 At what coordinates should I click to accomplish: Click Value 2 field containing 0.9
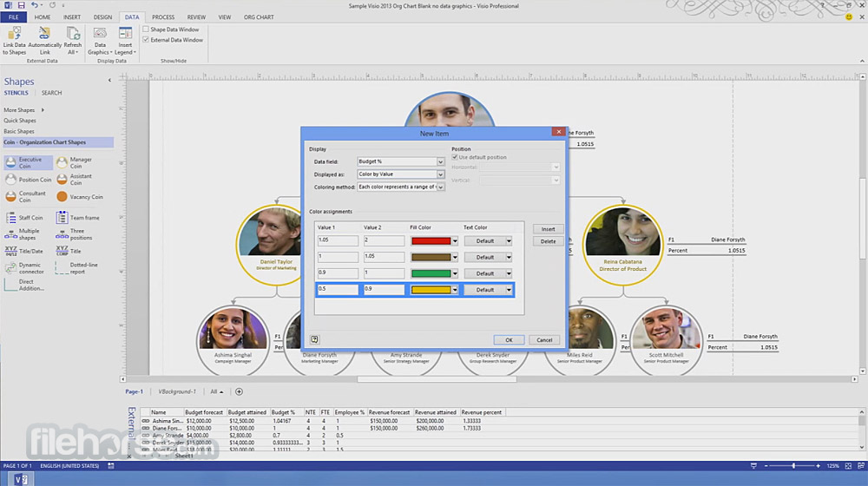point(384,290)
